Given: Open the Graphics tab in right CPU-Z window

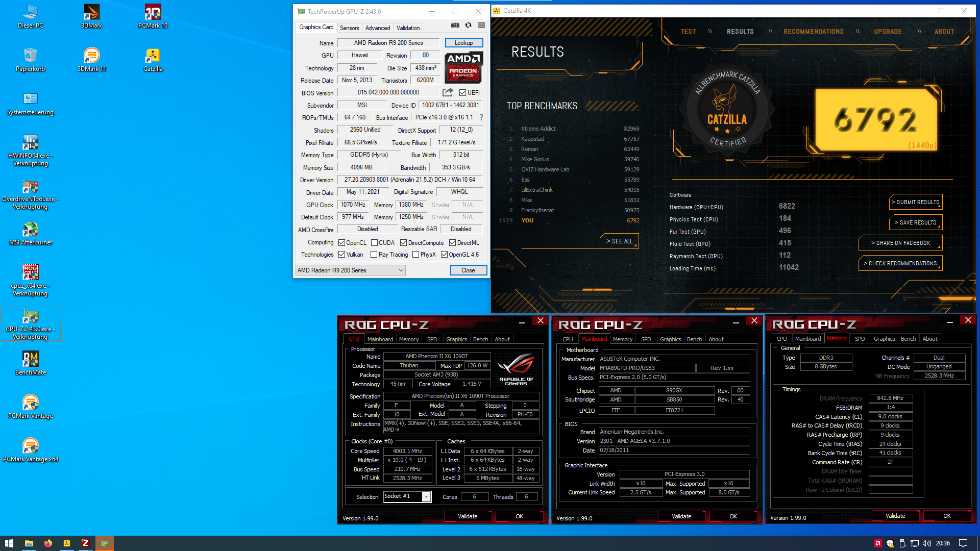Looking at the screenshot, I should click(884, 339).
